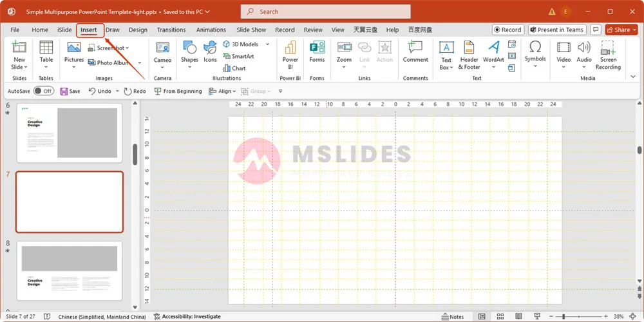Click the Video icon
The image size is (644, 322).
click(x=563, y=47)
